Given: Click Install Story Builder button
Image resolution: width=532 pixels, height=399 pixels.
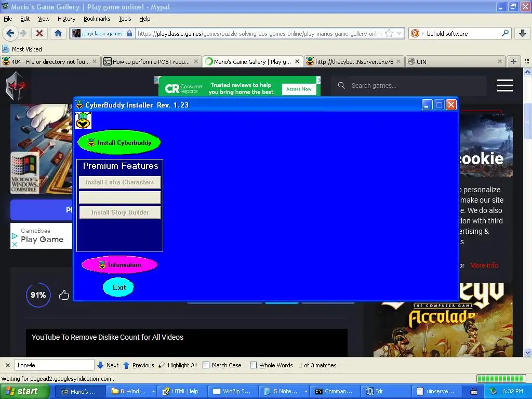Looking at the screenshot, I should (120, 212).
